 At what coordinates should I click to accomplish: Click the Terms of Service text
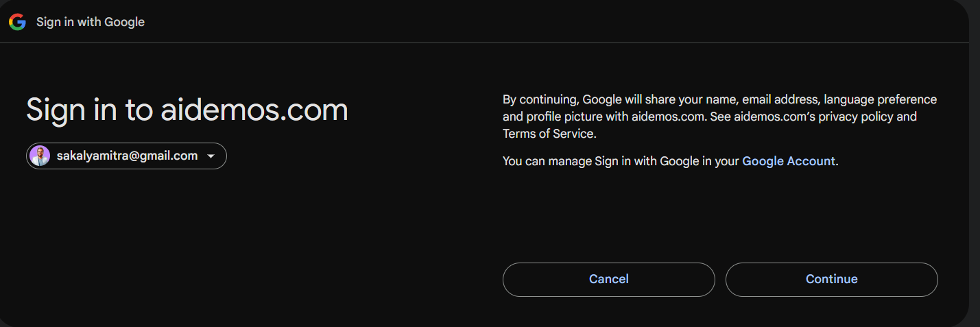(549, 134)
